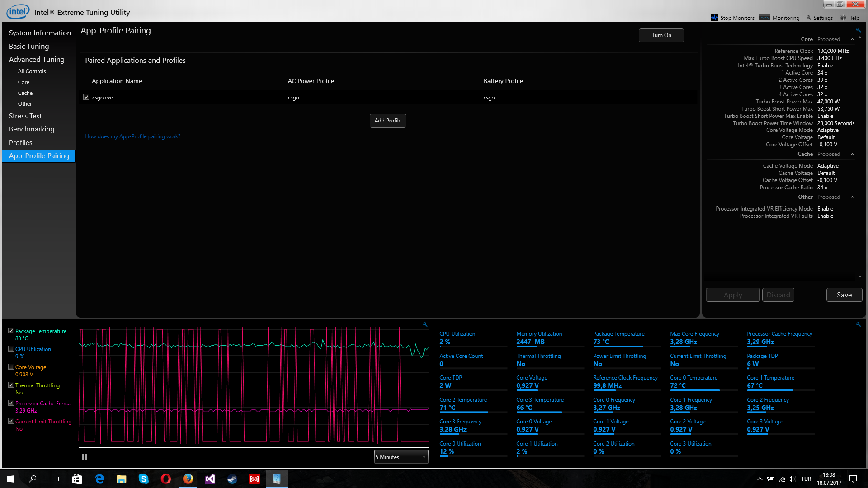The width and height of the screenshot is (868, 488).
Task: Open Steam from the taskbar
Action: pyautogui.click(x=232, y=479)
